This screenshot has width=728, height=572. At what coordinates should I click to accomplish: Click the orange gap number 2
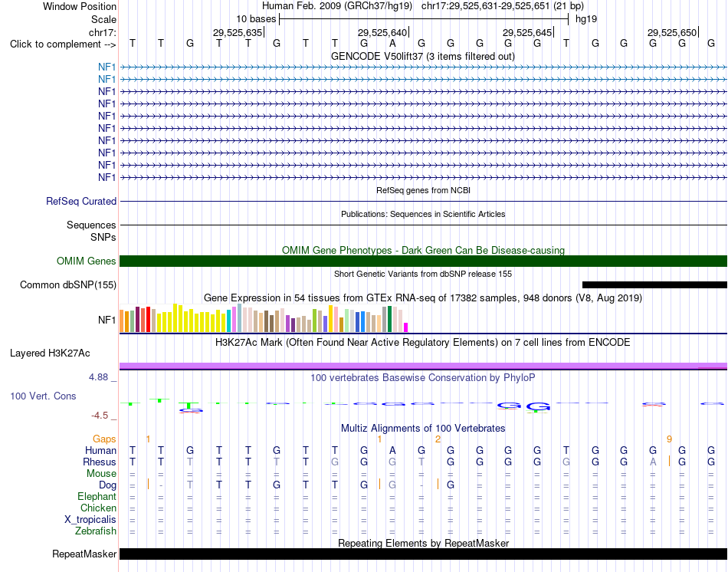pos(438,439)
